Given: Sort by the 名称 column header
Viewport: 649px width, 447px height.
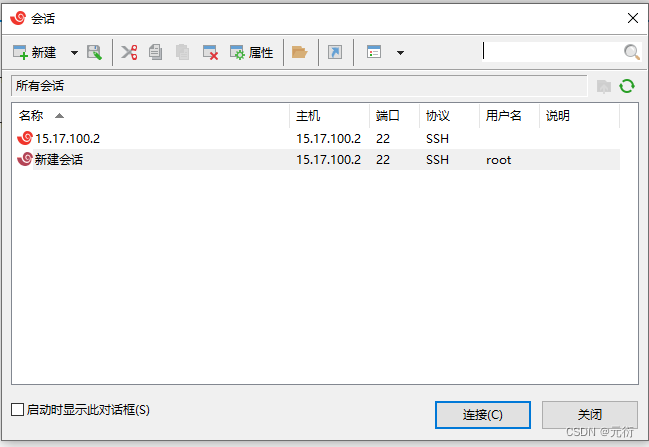Looking at the screenshot, I should (151, 115).
